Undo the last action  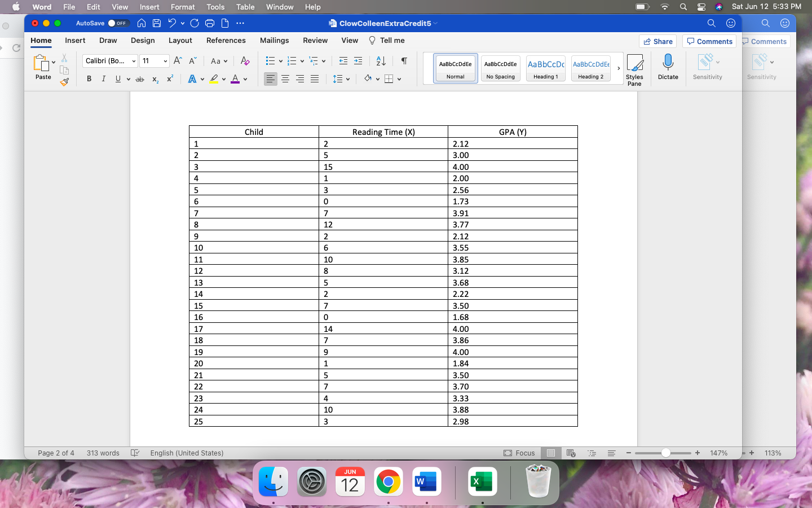(172, 23)
